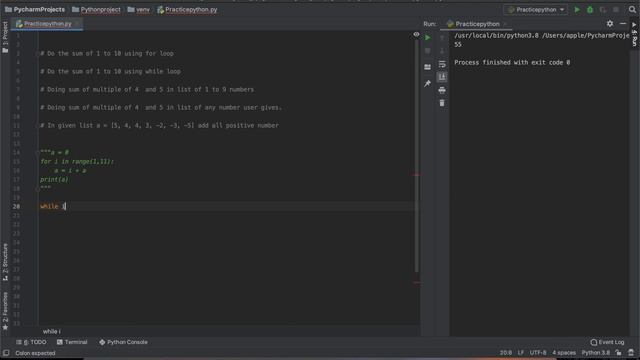This screenshot has height=360, width=640.
Task: Open the Event Log
Action: click(607, 342)
